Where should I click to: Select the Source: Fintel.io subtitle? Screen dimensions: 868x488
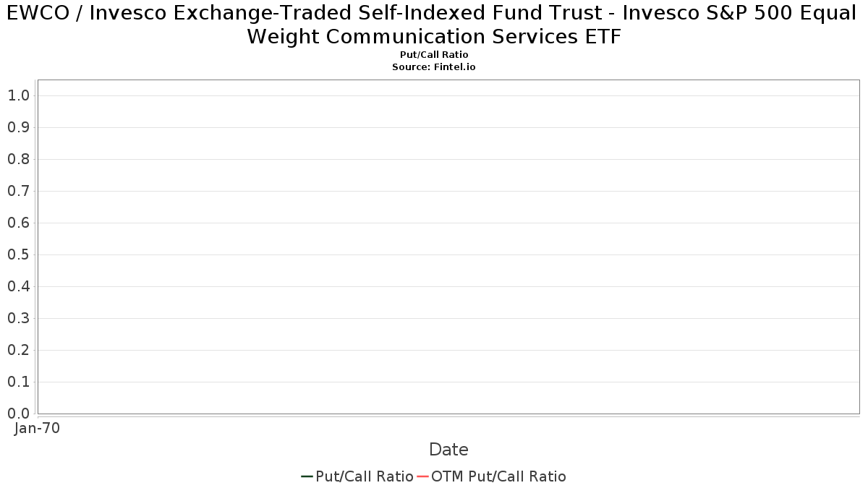click(x=434, y=67)
